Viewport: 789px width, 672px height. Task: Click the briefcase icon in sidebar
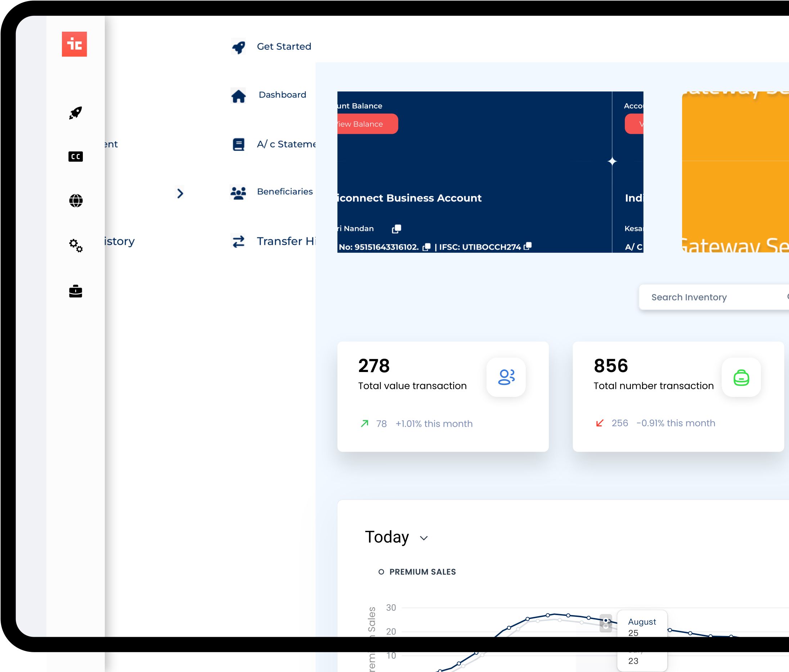pos(75,291)
